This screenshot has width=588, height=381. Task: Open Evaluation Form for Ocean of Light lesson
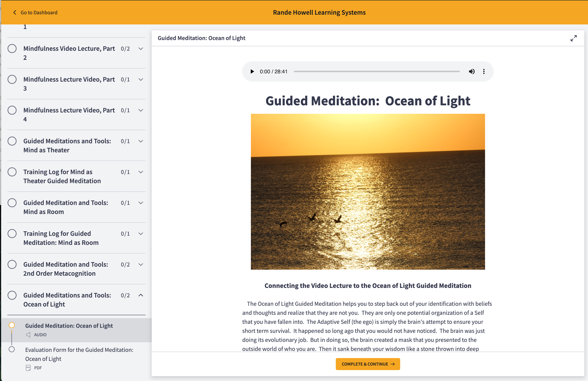tap(79, 354)
